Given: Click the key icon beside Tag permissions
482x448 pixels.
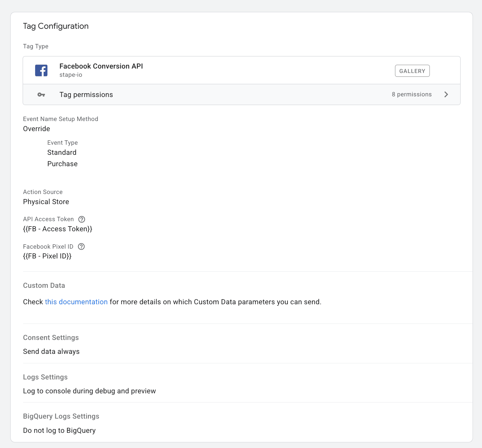Looking at the screenshot, I should 41,95.
